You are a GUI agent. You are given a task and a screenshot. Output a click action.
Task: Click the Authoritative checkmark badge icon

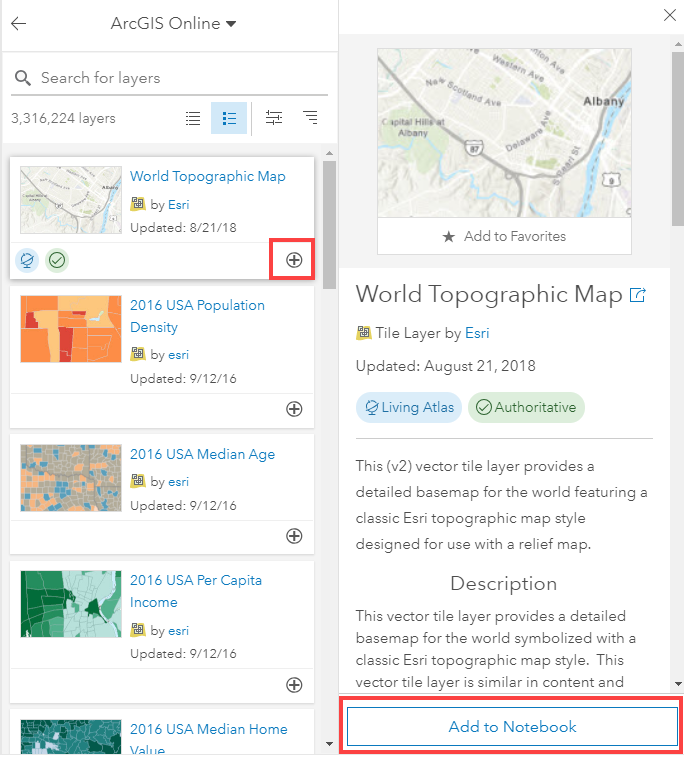click(57, 260)
